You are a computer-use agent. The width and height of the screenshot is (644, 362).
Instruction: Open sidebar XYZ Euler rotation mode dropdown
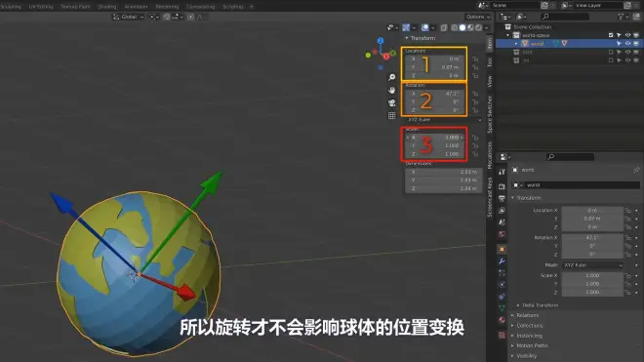click(x=444, y=120)
